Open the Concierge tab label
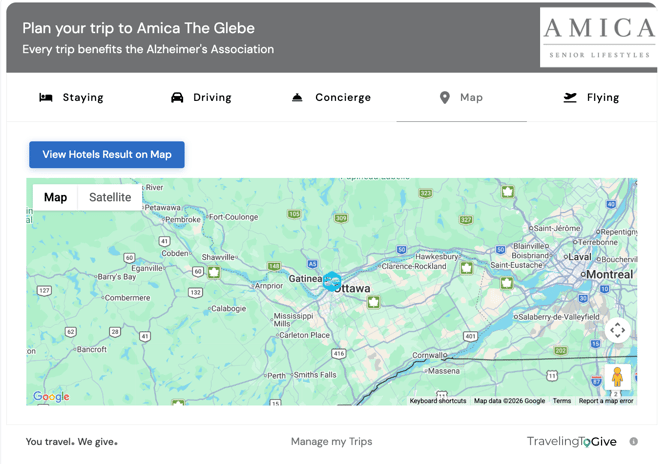Screen dimensions: 670x464 [x=343, y=98]
